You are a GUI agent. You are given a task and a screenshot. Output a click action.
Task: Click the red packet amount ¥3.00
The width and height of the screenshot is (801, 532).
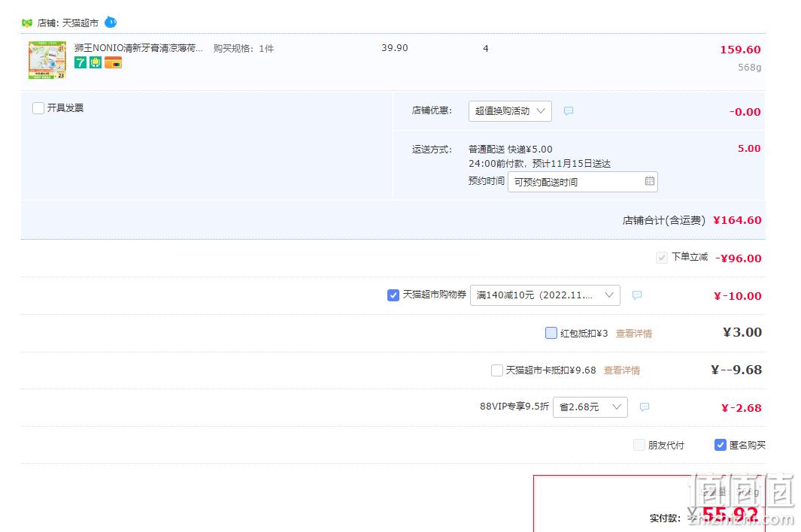(x=742, y=332)
